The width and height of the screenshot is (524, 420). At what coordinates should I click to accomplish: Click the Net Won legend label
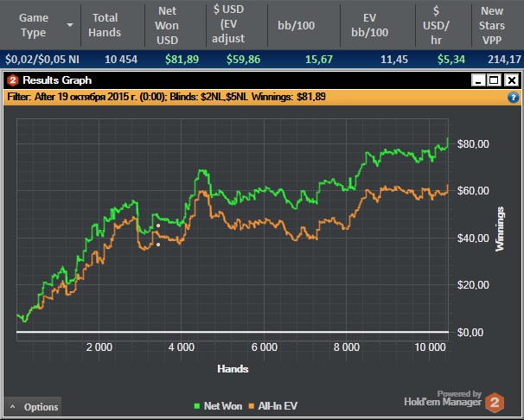pyautogui.click(x=223, y=406)
